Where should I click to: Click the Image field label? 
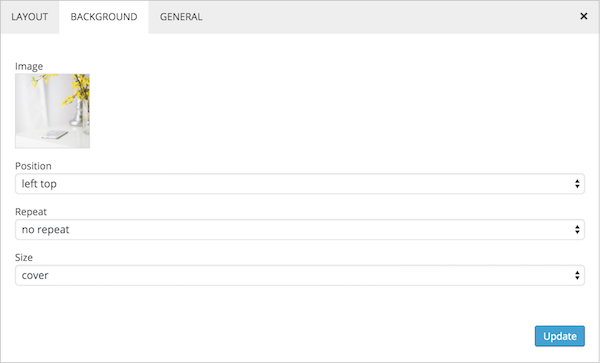point(29,67)
